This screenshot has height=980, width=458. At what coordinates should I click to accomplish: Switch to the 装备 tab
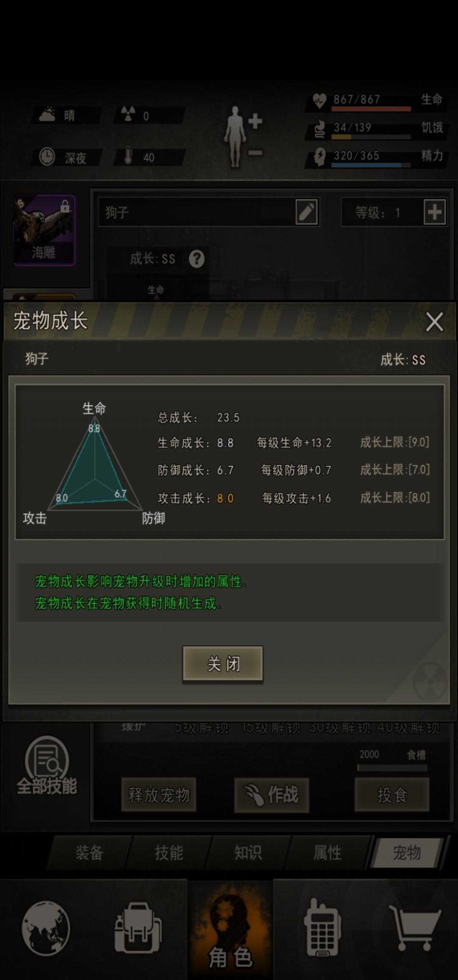[89, 852]
